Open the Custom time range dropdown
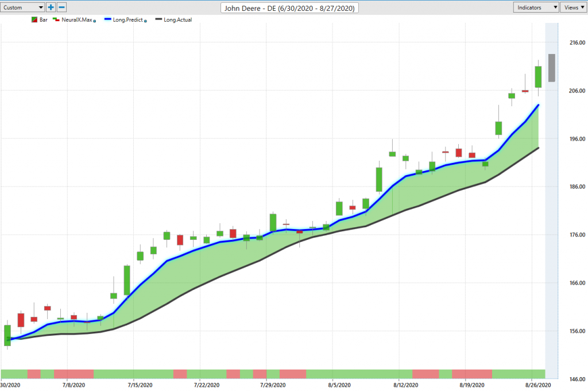Screen dimensions: 588x392 22,7
